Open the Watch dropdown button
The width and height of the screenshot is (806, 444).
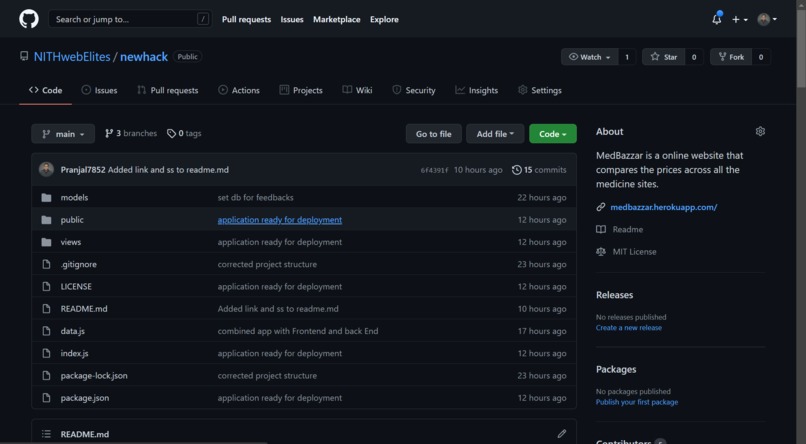pyautogui.click(x=590, y=57)
